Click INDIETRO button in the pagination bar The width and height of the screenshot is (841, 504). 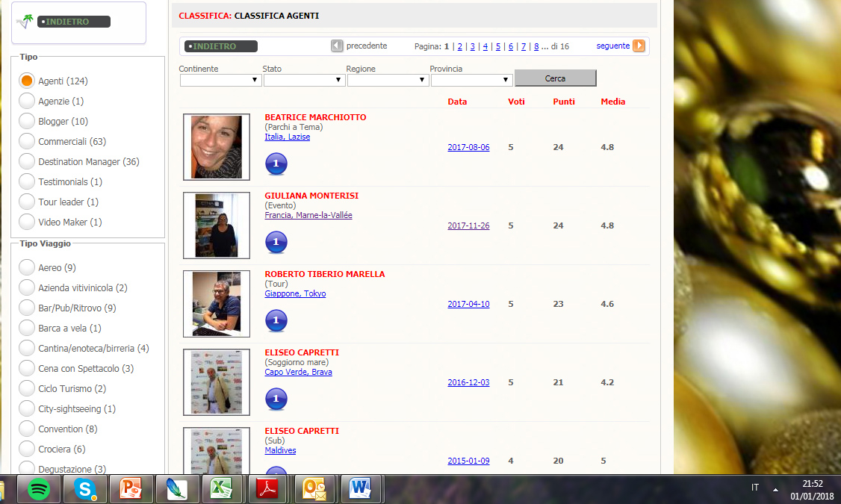point(221,46)
